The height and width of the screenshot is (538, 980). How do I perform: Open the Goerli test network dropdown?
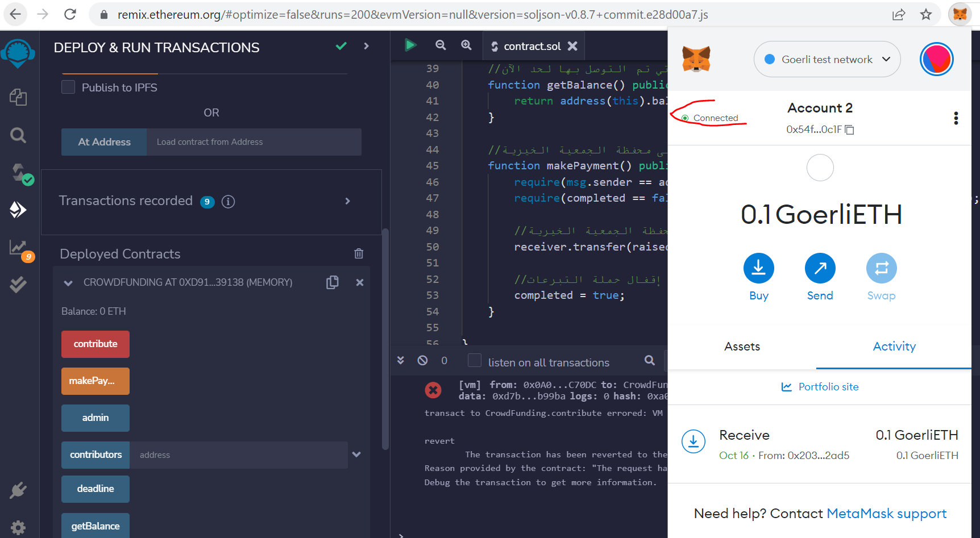pyautogui.click(x=827, y=59)
